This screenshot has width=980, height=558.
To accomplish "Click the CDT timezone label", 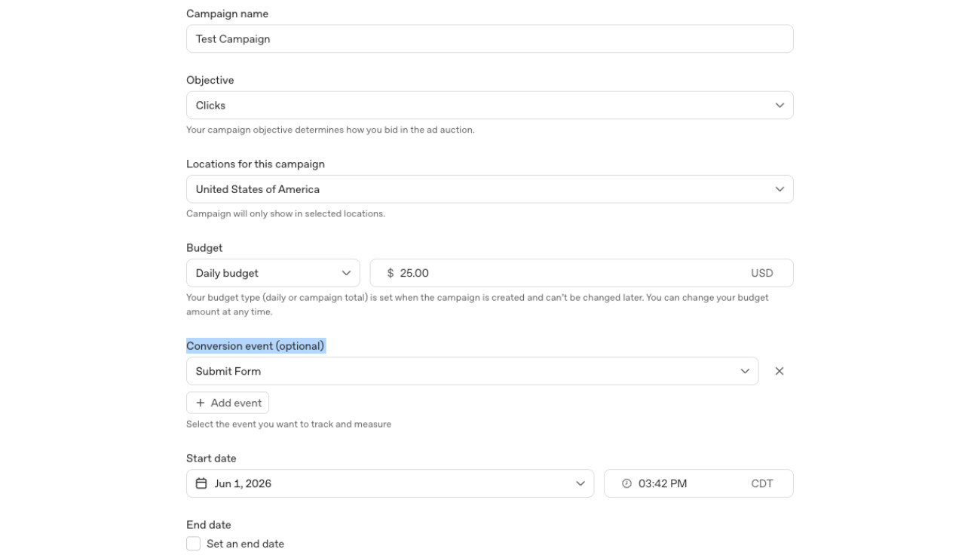I will click(762, 483).
